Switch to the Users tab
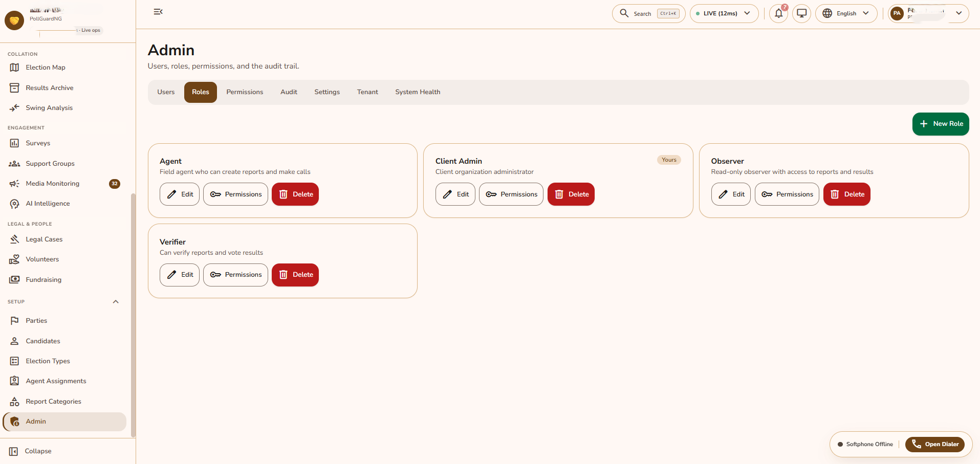Viewport: 980px width, 464px height. pyautogui.click(x=166, y=92)
